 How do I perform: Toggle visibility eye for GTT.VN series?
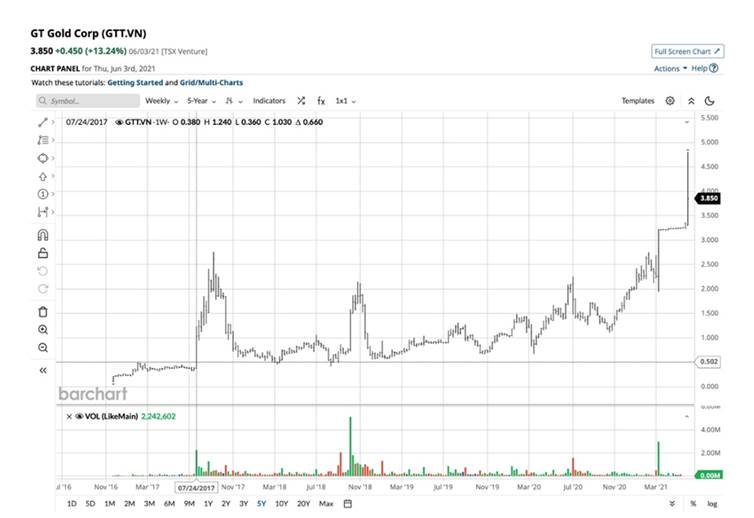pos(120,122)
